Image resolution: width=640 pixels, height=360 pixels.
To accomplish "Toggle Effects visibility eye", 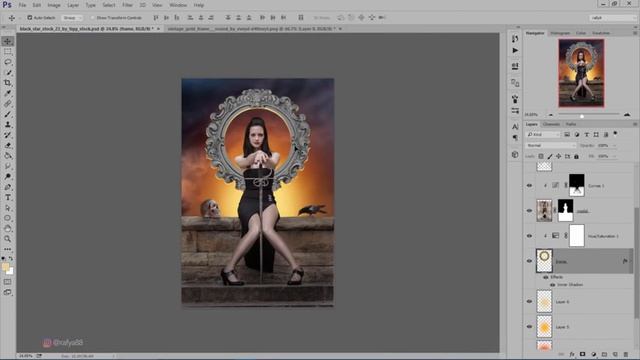I will [x=546, y=277].
